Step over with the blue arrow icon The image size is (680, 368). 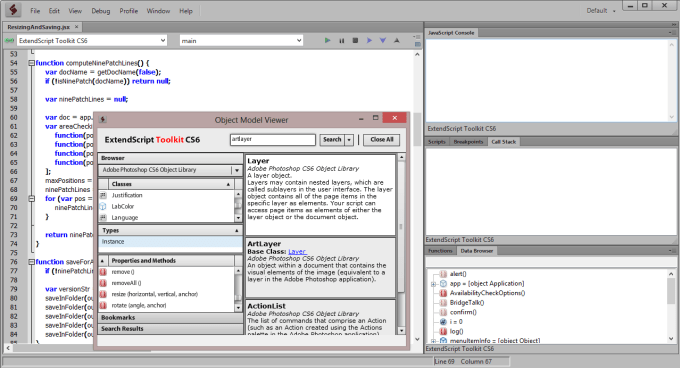(369, 40)
